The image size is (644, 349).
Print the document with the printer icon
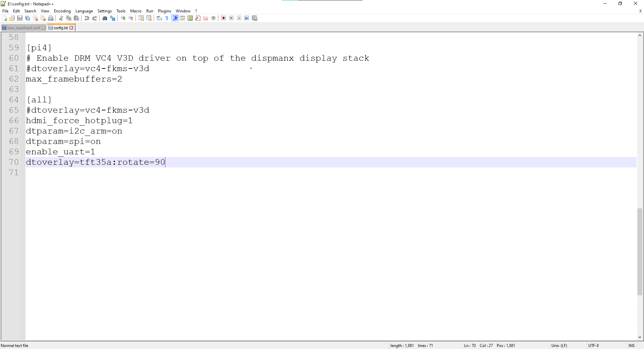[51, 18]
